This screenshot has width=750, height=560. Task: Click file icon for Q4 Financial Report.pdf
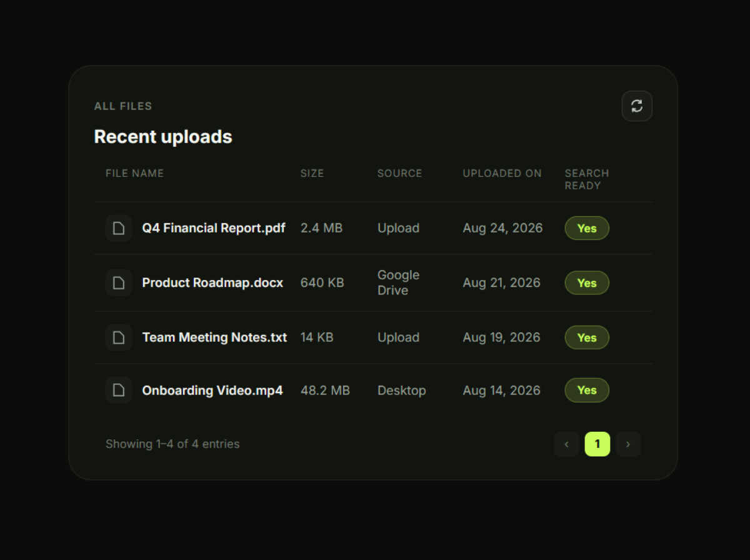click(x=119, y=228)
